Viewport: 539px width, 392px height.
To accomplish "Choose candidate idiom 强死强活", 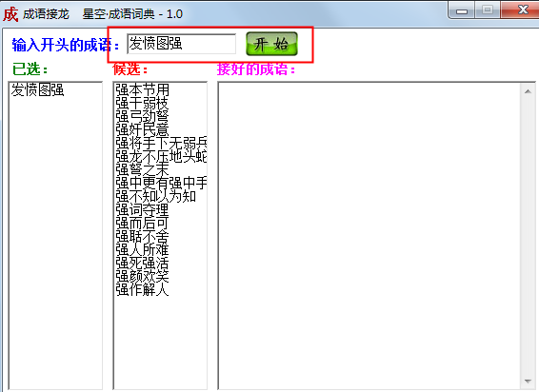I will click(x=142, y=264).
